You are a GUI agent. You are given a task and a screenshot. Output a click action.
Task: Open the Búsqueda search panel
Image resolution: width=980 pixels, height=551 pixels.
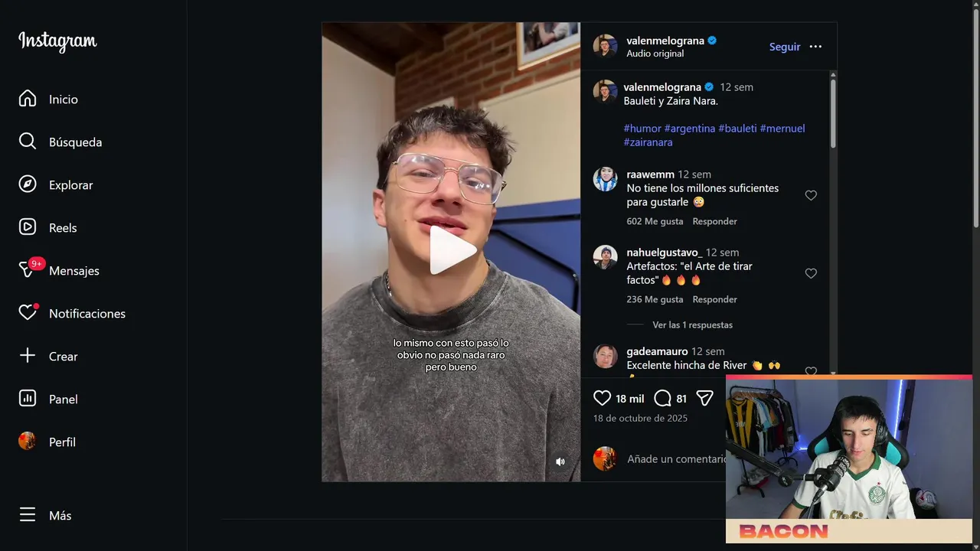[61, 142]
